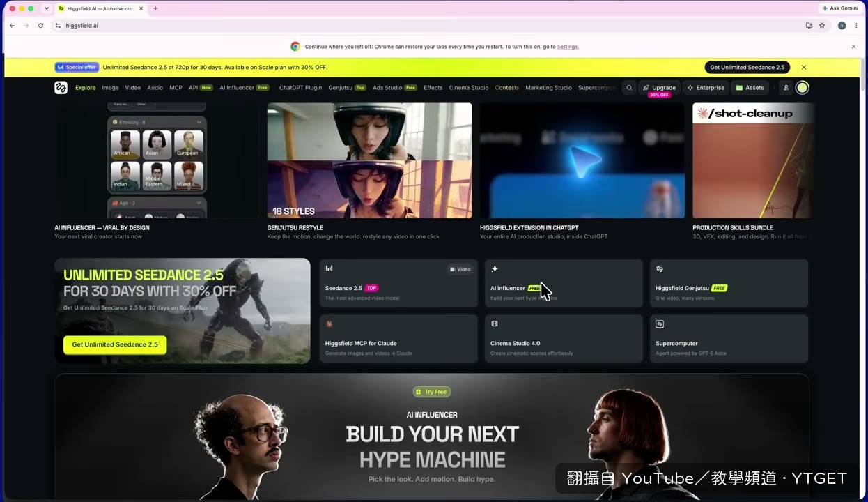This screenshot has height=502, width=868.
Task: Open the Image nav menu
Action: 110,88
